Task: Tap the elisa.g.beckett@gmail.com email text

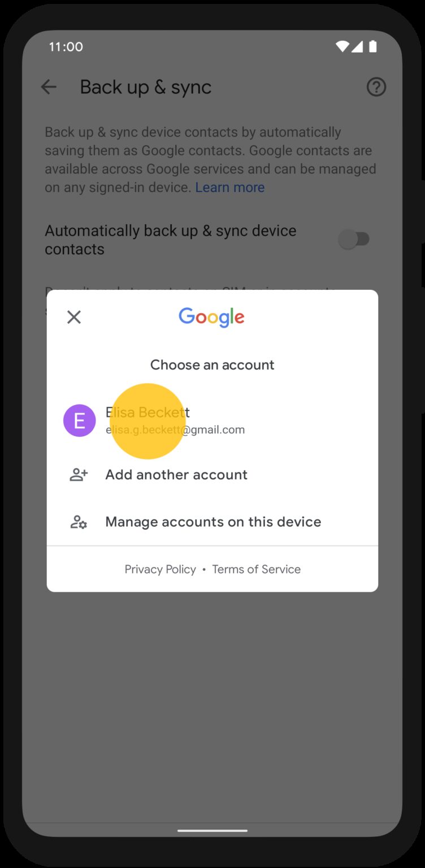Action: click(175, 429)
